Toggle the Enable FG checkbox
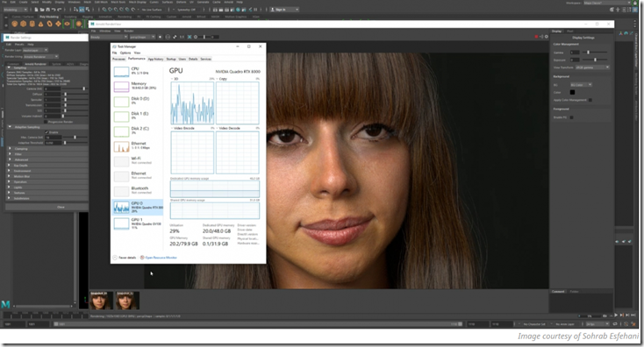The width and height of the screenshot is (644, 347). point(572,117)
